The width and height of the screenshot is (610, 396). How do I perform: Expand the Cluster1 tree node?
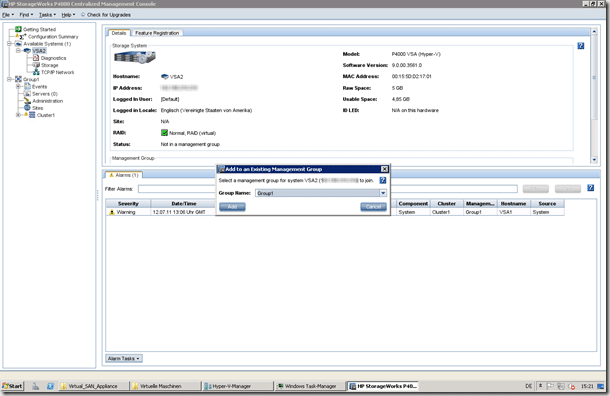coord(18,115)
